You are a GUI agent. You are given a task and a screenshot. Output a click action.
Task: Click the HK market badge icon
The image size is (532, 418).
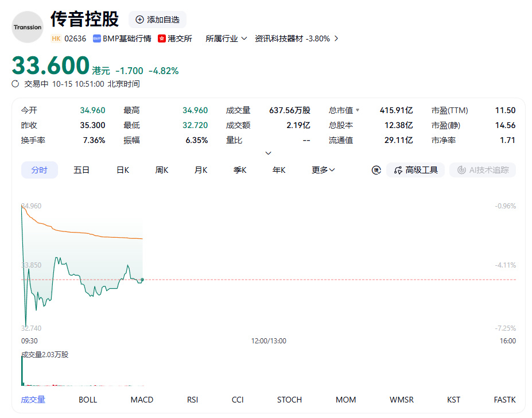click(x=56, y=38)
